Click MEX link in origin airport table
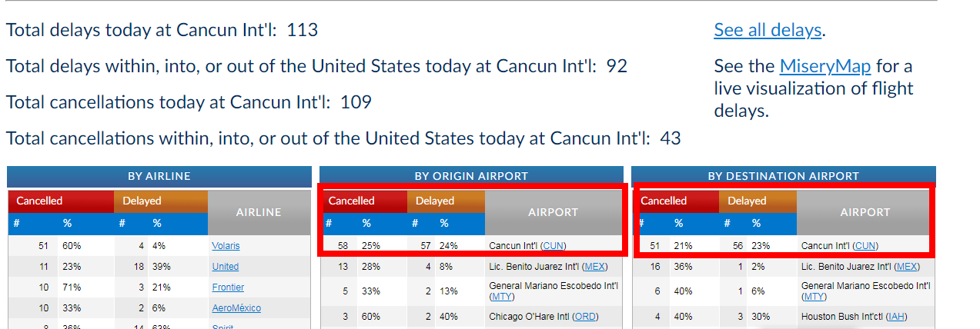 595,267
